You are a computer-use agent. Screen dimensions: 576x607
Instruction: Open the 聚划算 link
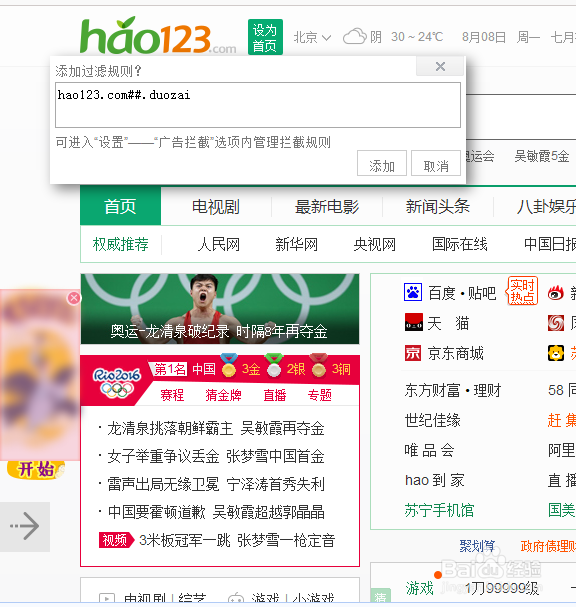tap(477, 546)
